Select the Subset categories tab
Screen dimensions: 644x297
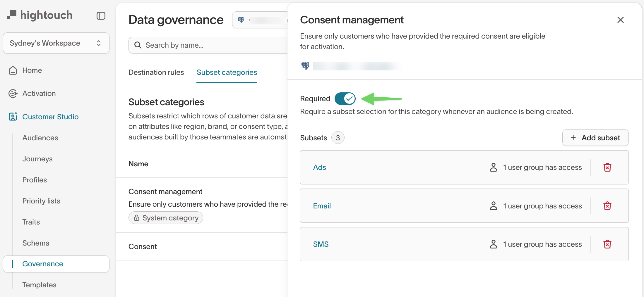227,72
